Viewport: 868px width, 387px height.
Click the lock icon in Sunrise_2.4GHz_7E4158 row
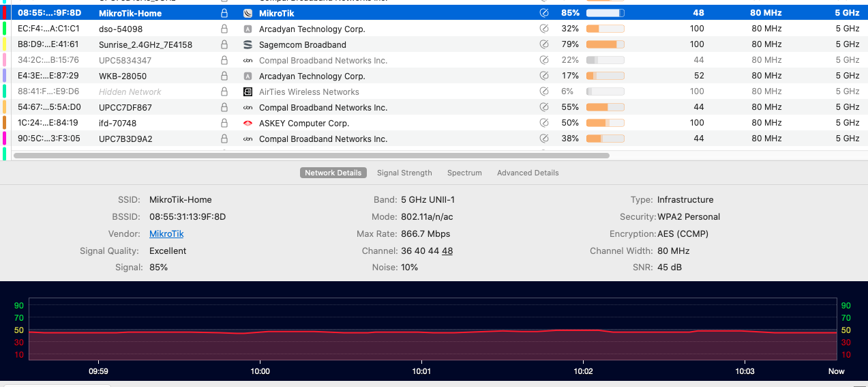(x=224, y=44)
